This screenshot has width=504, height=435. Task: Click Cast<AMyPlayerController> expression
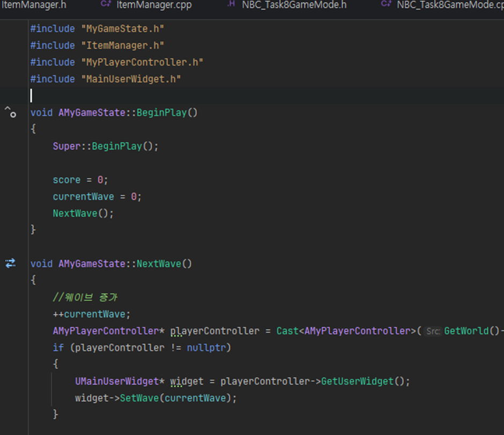tap(346, 331)
